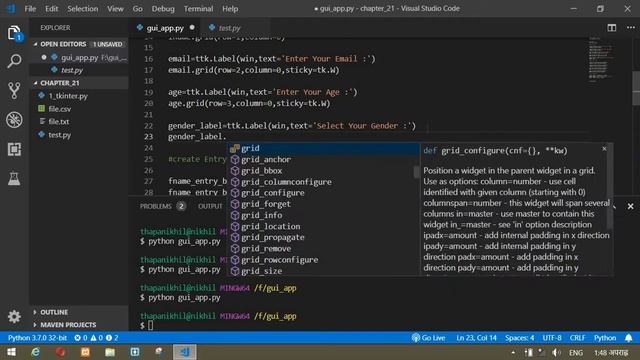Select grid_columnconfigure suggestion
640x360 pixels.
(x=323, y=182)
